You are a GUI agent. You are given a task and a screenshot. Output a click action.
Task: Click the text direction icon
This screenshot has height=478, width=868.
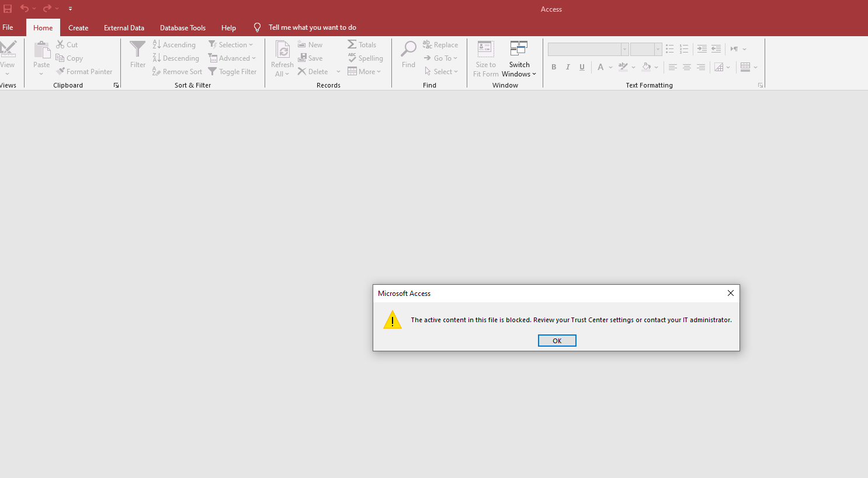[734, 49]
